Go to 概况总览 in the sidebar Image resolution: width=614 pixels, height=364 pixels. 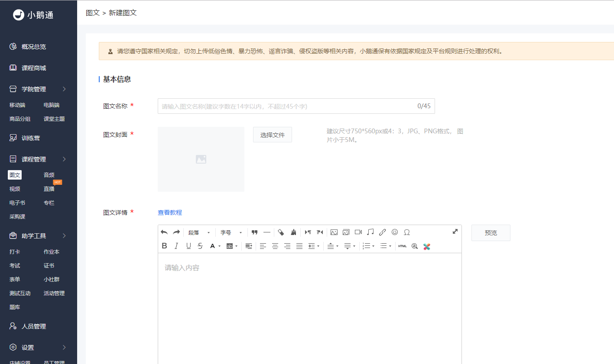coord(34,47)
